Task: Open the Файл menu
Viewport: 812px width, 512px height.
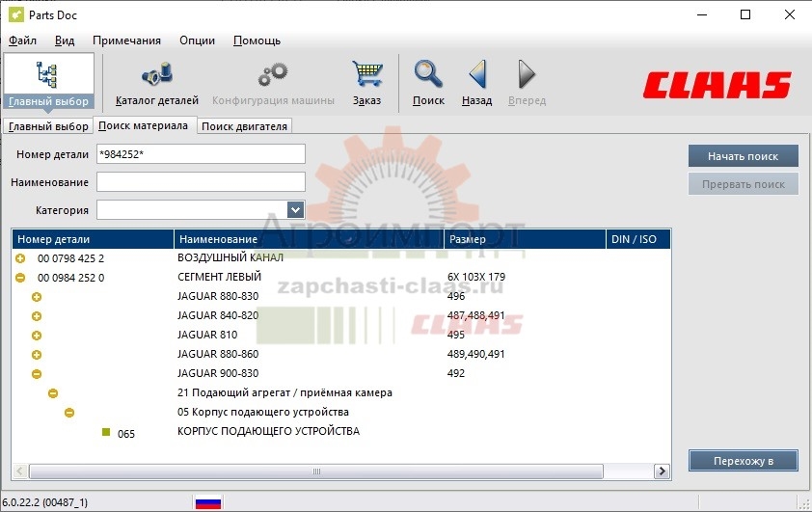Action: tap(22, 40)
